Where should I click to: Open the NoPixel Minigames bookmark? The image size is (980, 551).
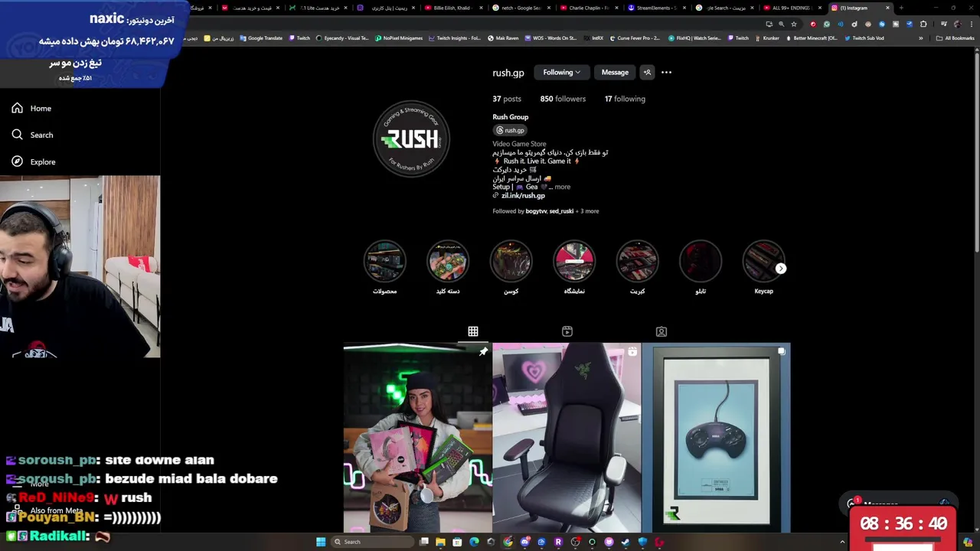(x=399, y=38)
